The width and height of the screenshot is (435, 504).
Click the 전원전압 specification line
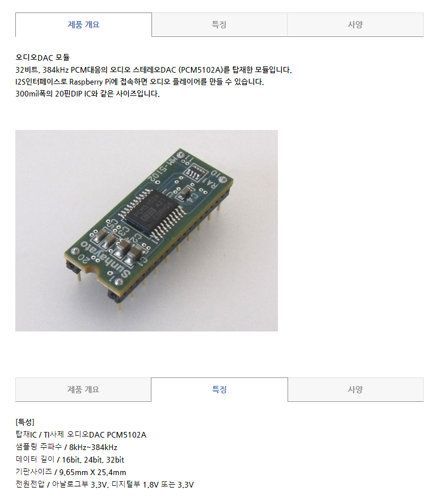[104, 484]
